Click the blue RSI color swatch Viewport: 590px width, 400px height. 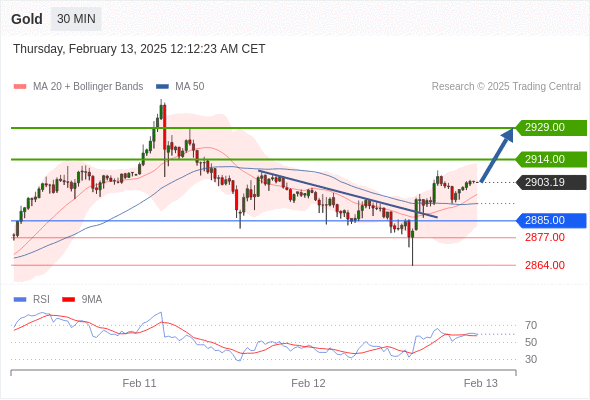pos(20,300)
